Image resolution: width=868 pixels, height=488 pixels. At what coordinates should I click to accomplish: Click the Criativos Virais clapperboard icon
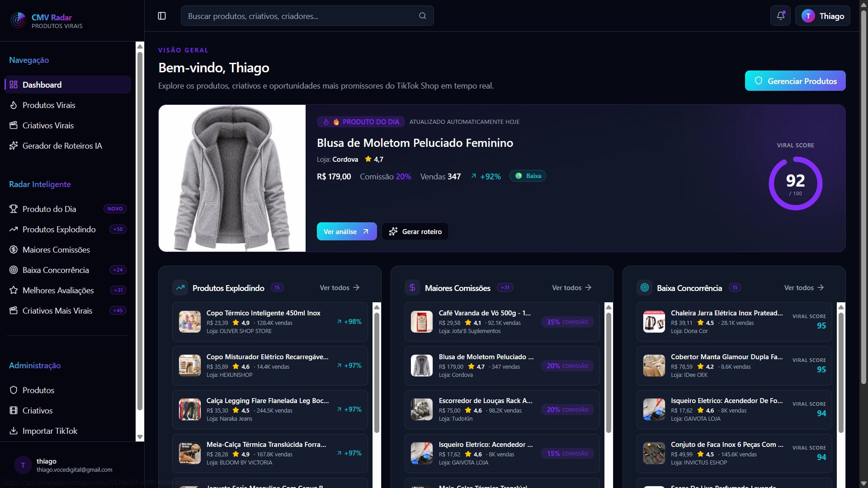pos(14,125)
